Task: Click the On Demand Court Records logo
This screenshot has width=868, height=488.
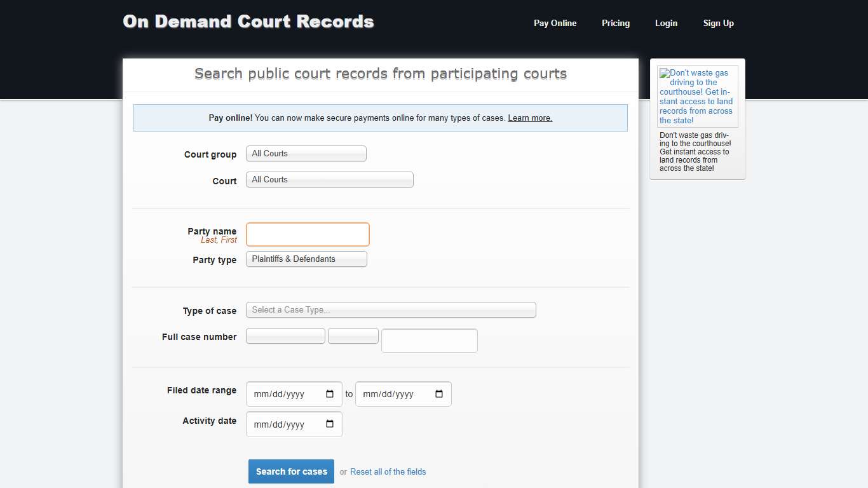Action: [x=248, y=21]
